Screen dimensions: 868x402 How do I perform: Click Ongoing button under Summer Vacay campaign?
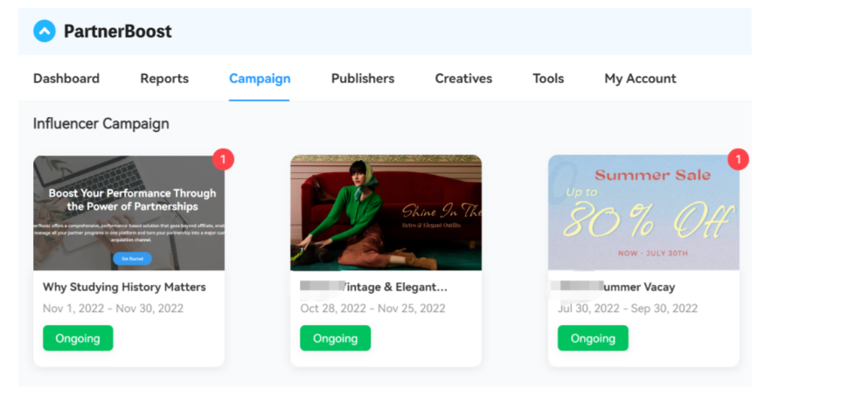[593, 338]
